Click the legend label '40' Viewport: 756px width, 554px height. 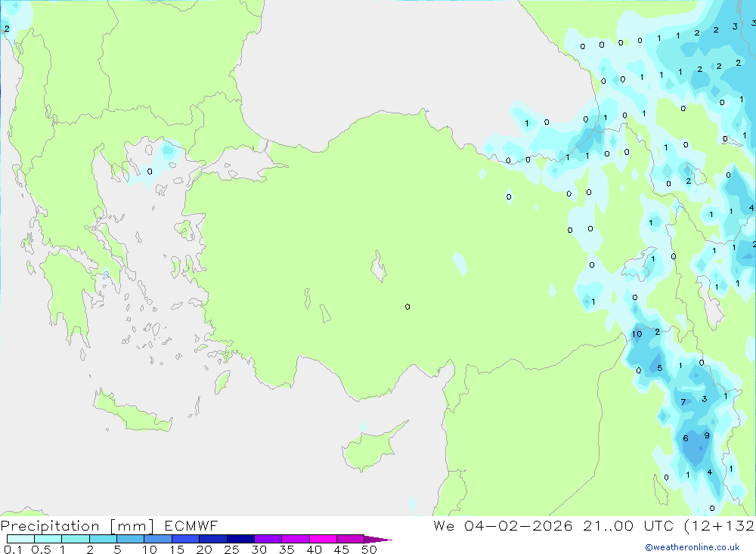point(314,549)
